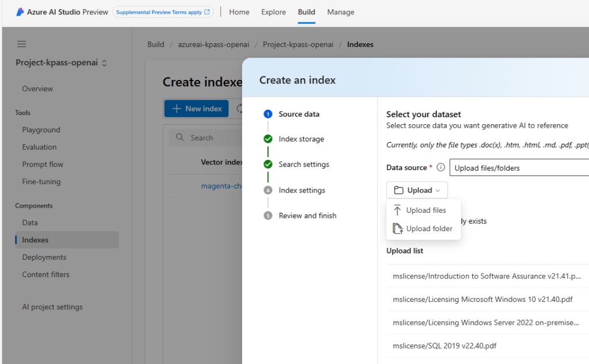Screen dimensions: 589x364
Task: Open Prompt flow in sidebar
Action: (43, 164)
